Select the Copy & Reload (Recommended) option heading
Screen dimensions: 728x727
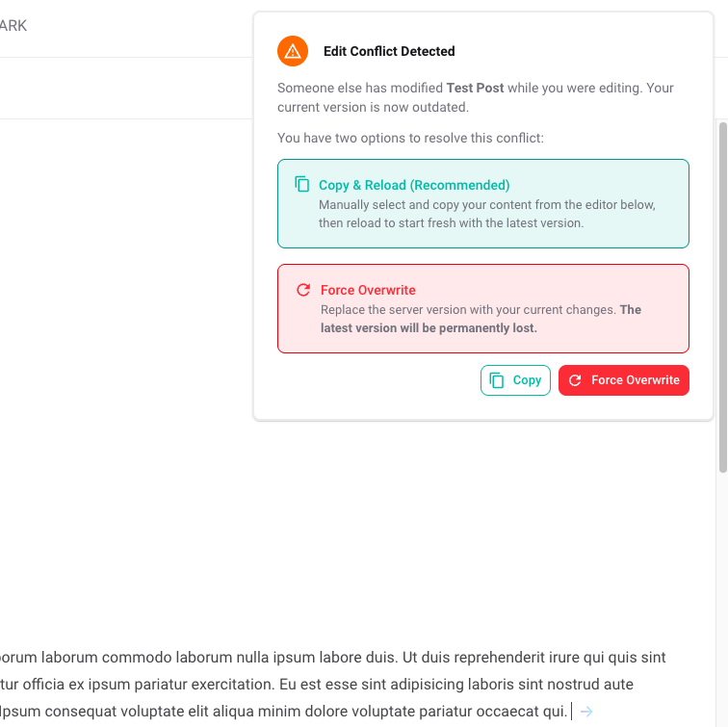pos(414,185)
